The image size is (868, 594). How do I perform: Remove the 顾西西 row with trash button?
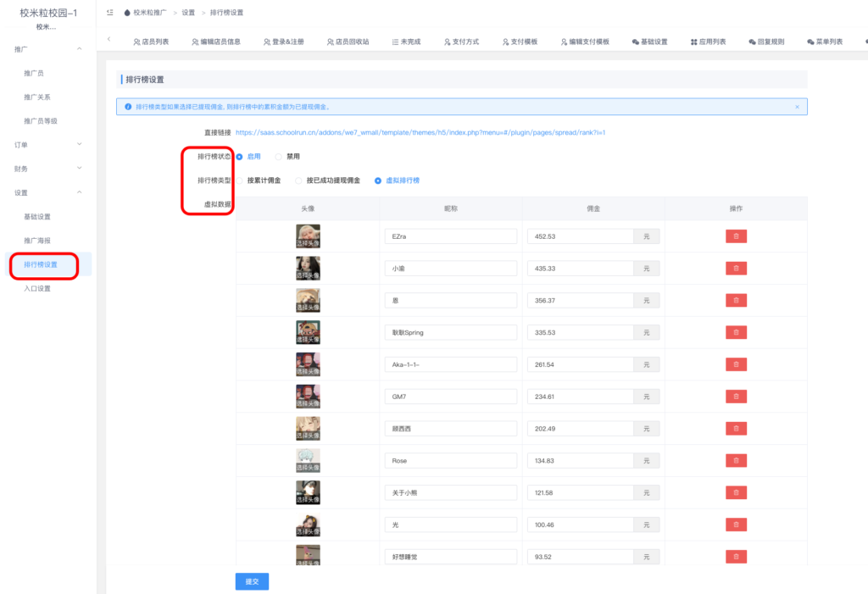point(736,429)
